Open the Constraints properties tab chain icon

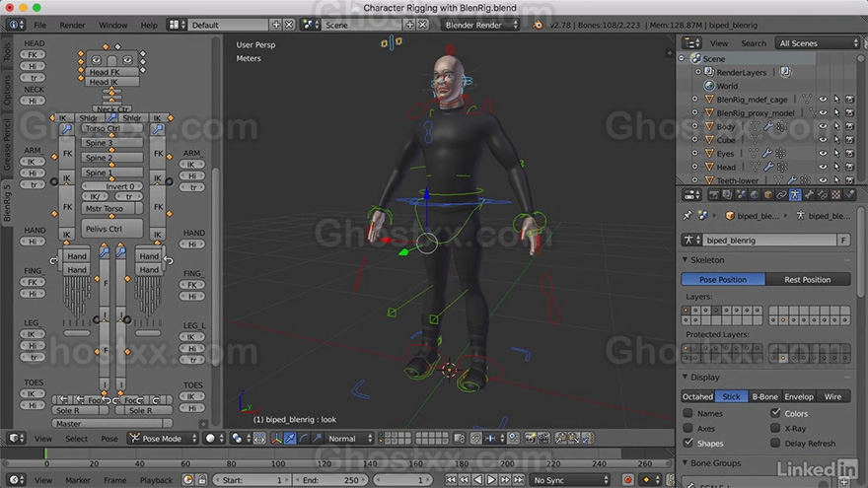click(x=781, y=195)
